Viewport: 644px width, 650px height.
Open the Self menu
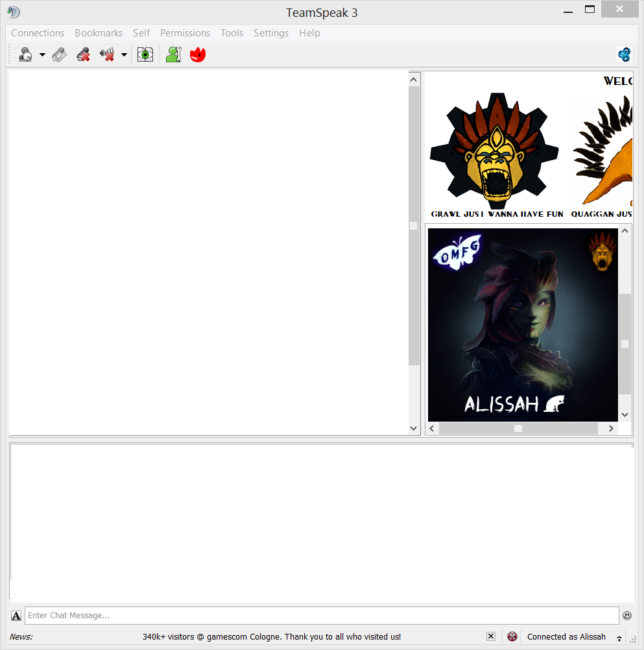141,33
